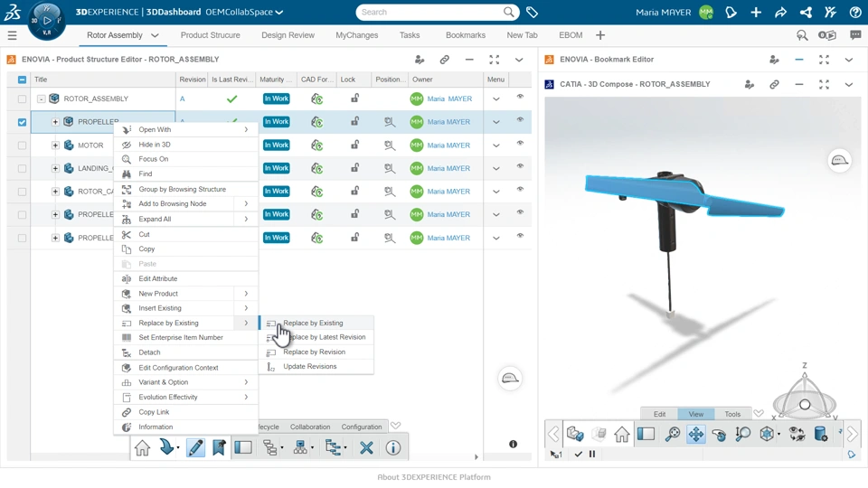868x488 pixels.
Task: Open the Product Structure Editor widget menu chevron
Action: (x=519, y=60)
